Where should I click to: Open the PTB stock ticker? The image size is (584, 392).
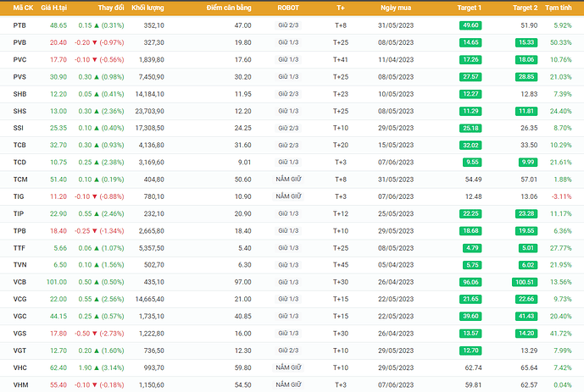(19, 25)
